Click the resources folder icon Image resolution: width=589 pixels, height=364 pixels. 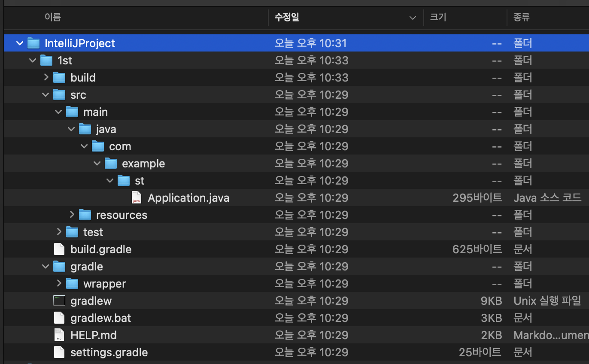85,215
